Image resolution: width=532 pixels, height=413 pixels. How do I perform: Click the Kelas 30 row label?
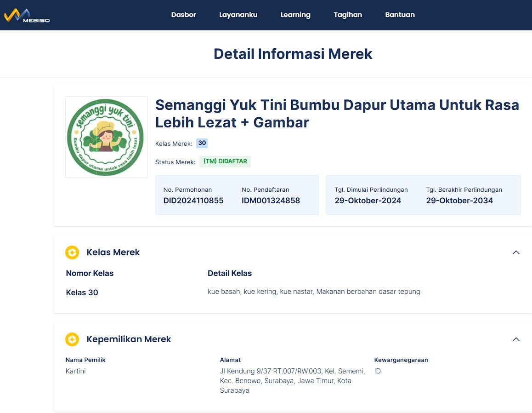pos(82,293)
